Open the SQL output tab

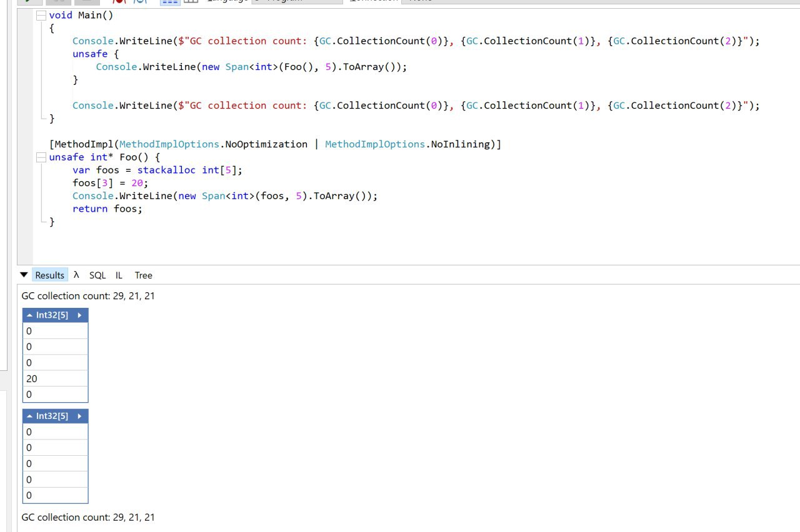97,275
